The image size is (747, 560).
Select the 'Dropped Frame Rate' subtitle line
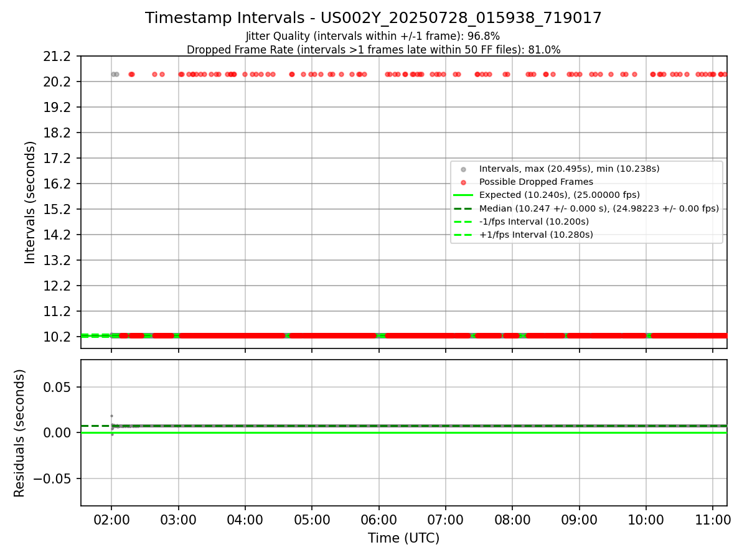point(374,50)
